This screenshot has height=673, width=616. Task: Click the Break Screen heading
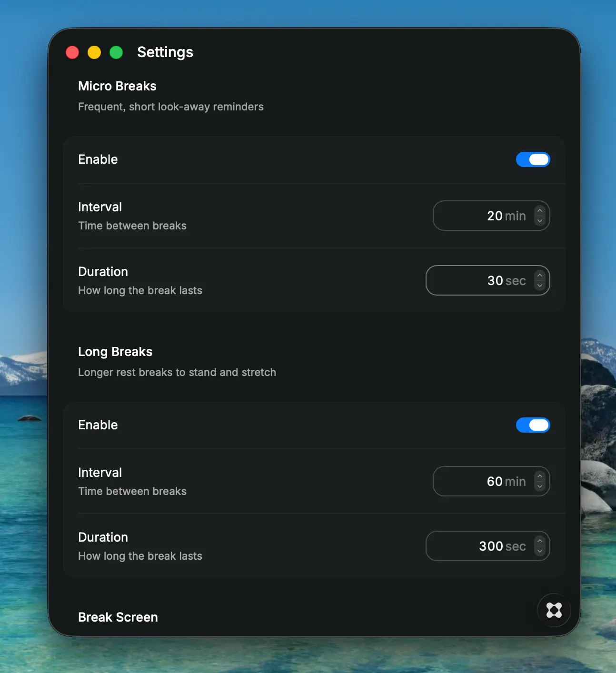(x=118, y=617)
